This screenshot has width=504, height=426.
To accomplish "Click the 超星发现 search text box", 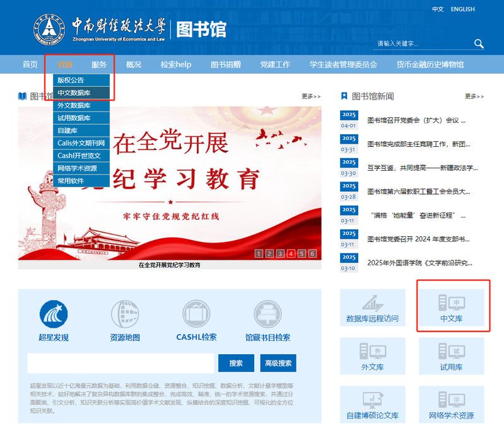I will click(120, 363).
